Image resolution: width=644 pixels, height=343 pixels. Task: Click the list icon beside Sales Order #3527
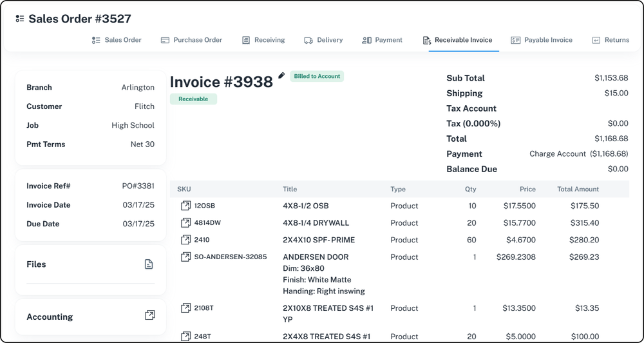20,19
